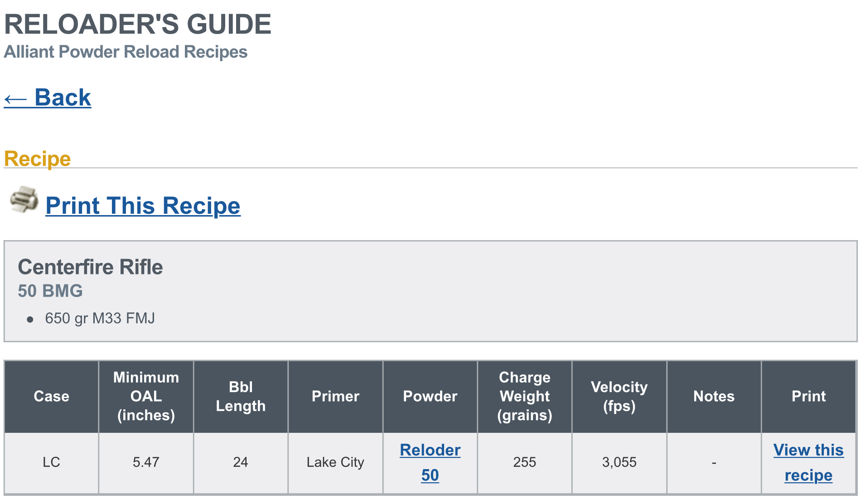
Task: Click the Alliant Powder Reload Recipes subtitle
Action: 126,52
